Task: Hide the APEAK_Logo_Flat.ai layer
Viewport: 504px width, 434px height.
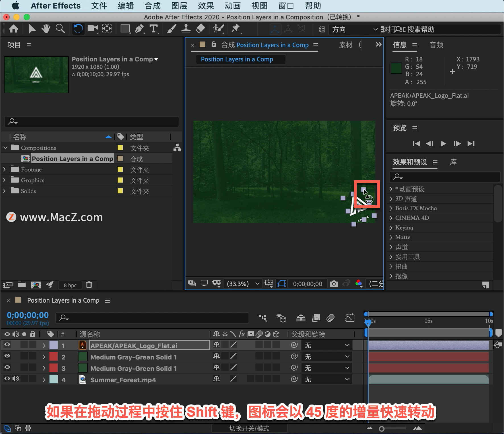Action: 7,345
